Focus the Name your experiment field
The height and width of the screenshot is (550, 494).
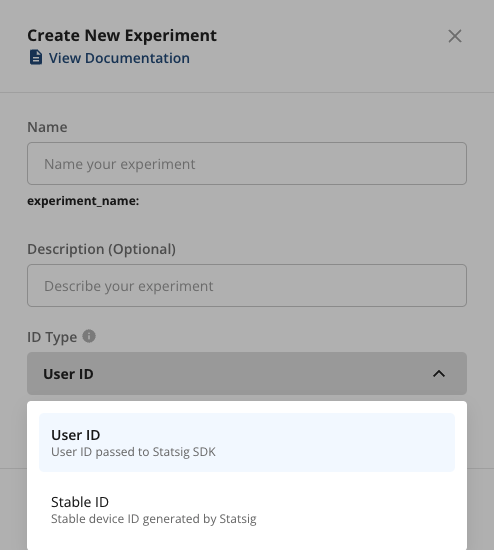[x=247, y=163]
